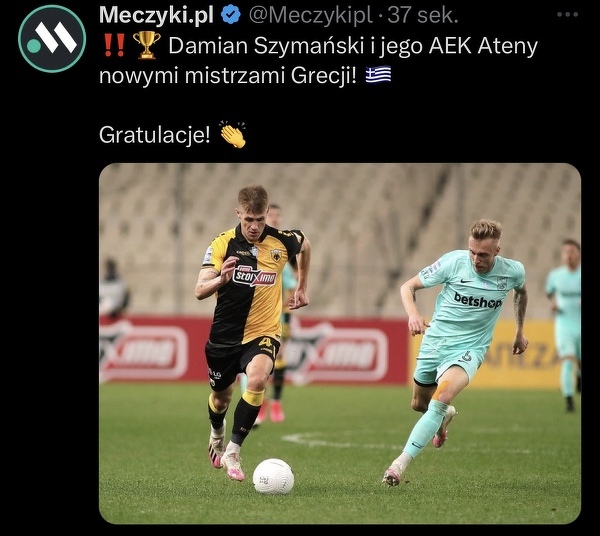Click the line nowymi mistrzami Grecji!
The width and height of the screenshot is (600, 536).
click(x=228, y=75)
